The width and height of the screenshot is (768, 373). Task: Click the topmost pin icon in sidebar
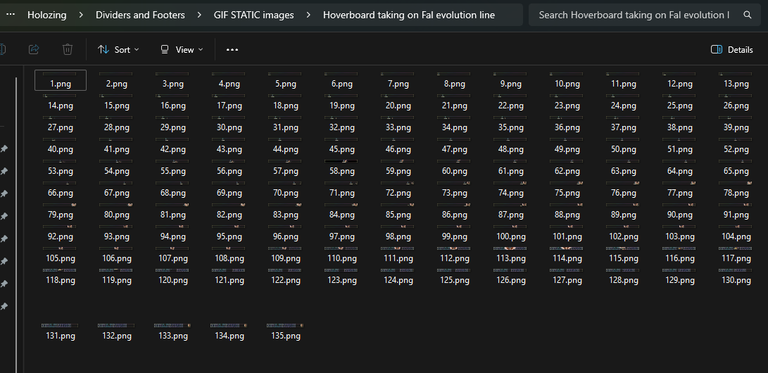[x=4, y=149]
